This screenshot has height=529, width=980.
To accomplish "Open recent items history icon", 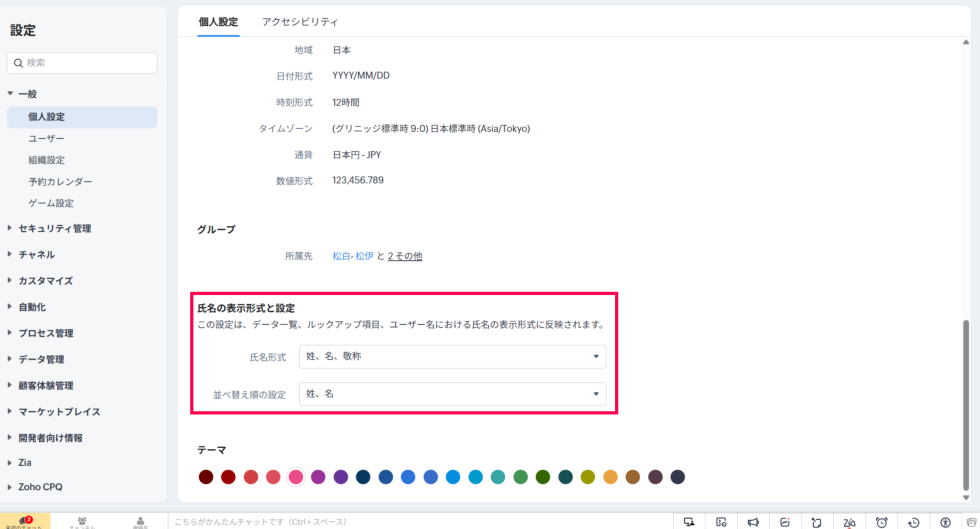I will click(913, 522).
